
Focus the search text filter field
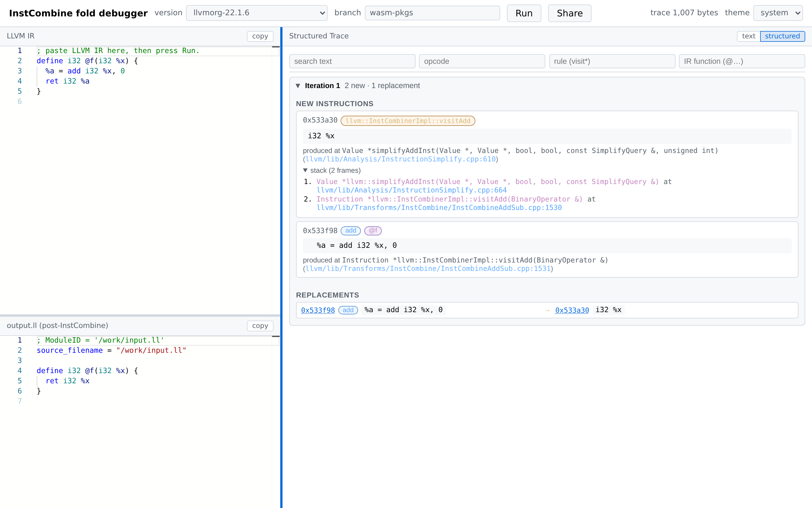point(352,62)
